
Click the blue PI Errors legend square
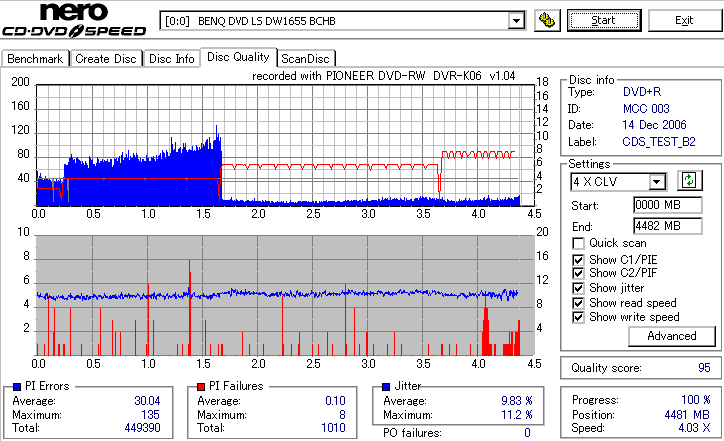point(17,387)
